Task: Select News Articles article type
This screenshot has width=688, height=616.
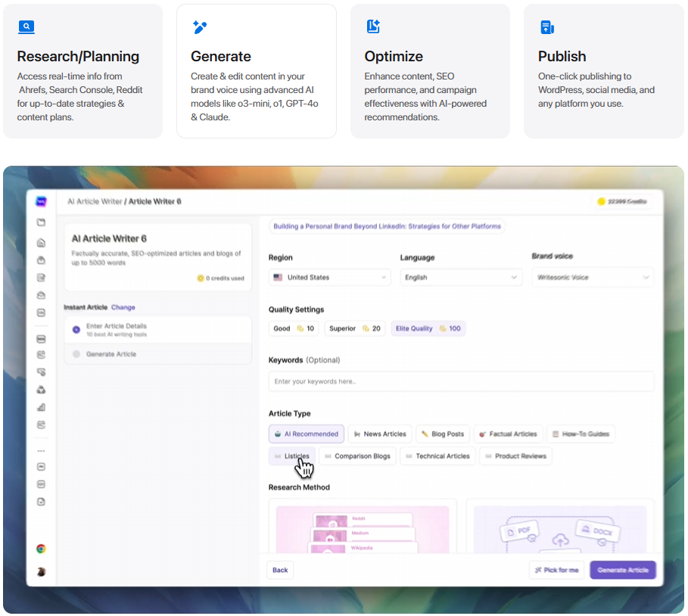Action: (x=380, y=434)
